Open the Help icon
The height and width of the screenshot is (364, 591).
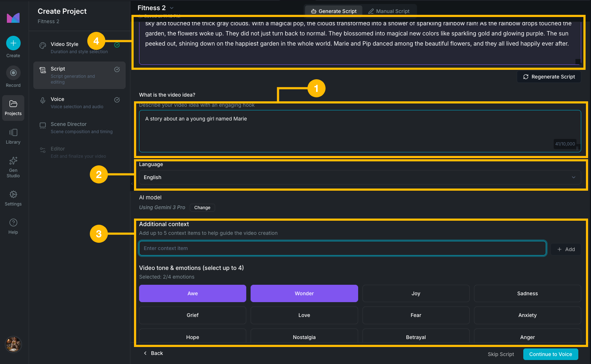point(13,226)
